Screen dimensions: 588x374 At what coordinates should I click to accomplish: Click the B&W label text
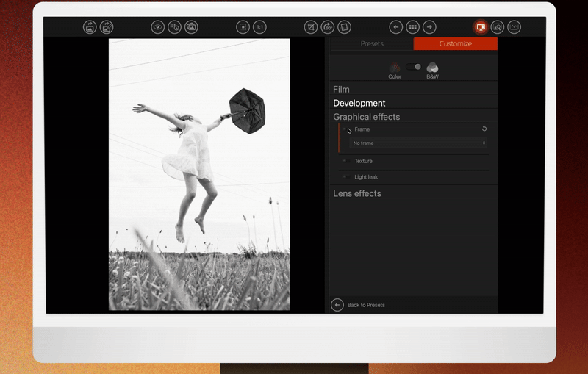432,76
